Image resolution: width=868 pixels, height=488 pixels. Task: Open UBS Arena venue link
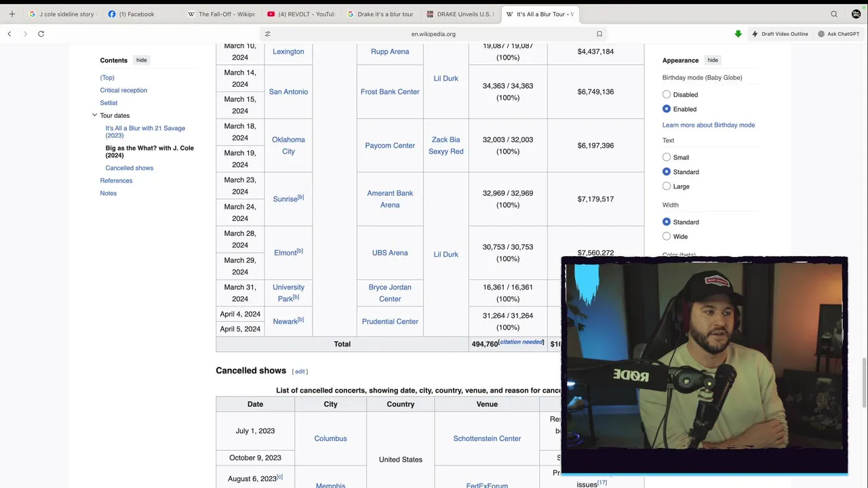390,253
